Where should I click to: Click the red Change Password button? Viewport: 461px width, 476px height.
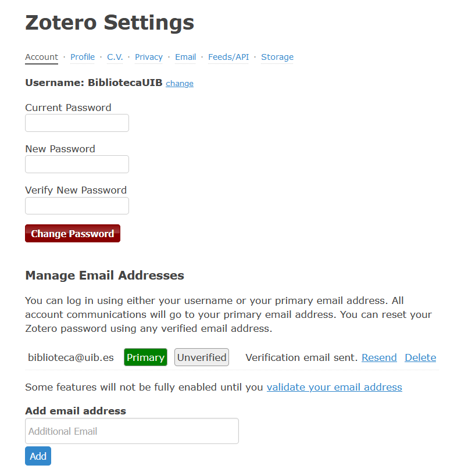(73, 234)
